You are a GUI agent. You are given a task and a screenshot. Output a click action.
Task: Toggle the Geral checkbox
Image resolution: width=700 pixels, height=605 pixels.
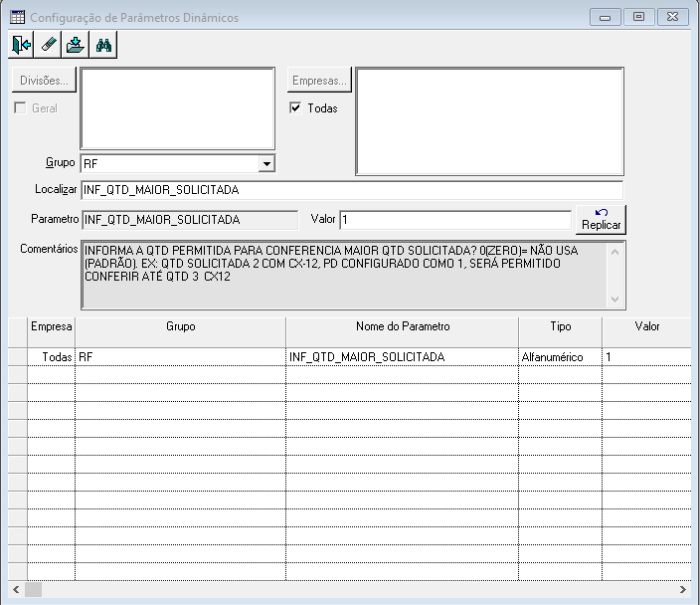pyautogui.click(x=20, y=107)
